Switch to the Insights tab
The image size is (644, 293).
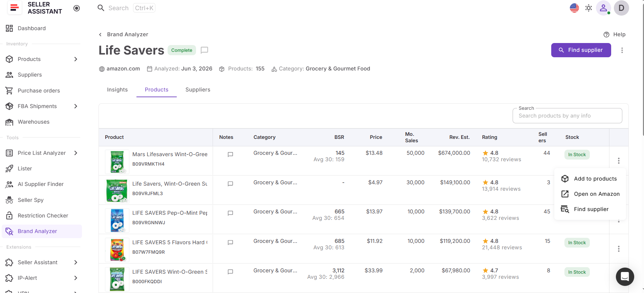[x=117, y=90]
